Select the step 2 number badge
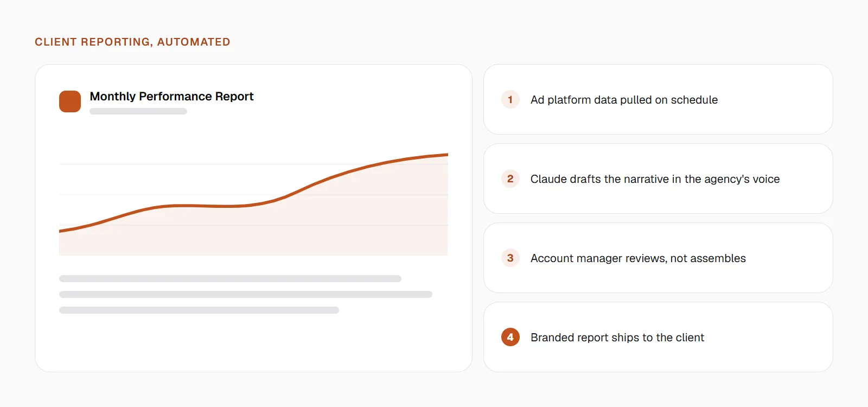Viewport: 868px width, 407px height. [x=510, y=179]
